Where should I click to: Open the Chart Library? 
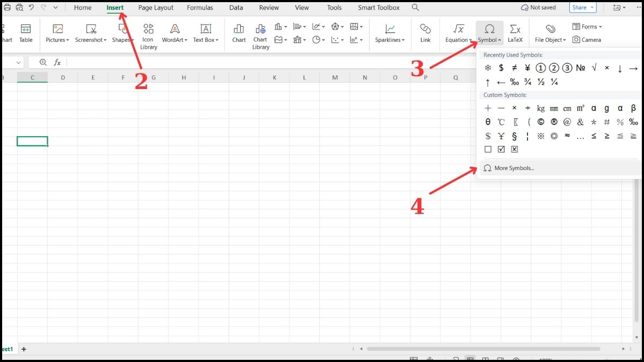click(260, 32)
